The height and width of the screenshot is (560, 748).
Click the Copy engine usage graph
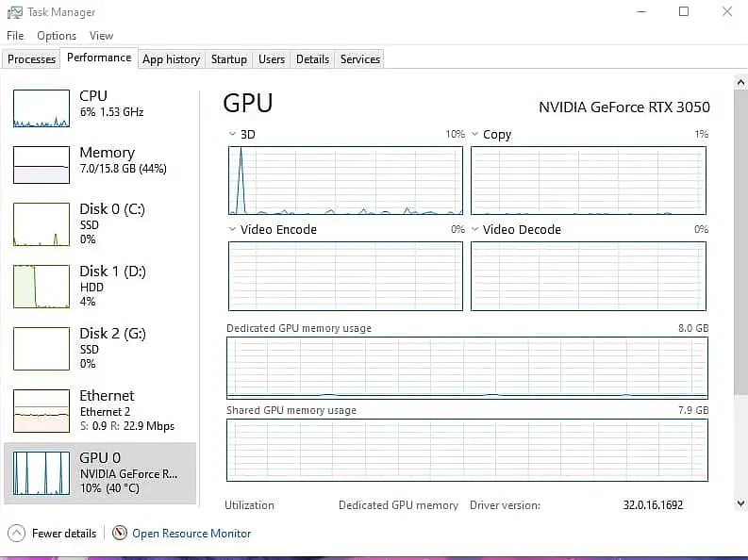point(589,181)
